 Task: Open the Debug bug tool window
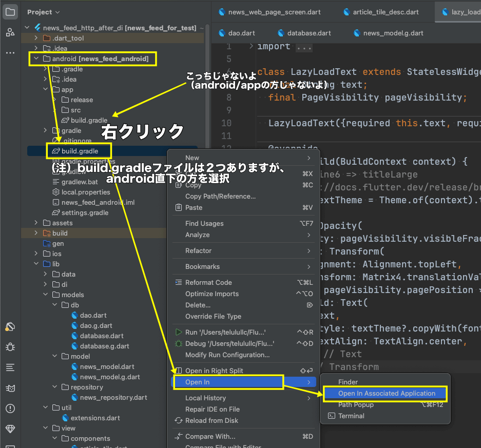[x=10, y=347]
